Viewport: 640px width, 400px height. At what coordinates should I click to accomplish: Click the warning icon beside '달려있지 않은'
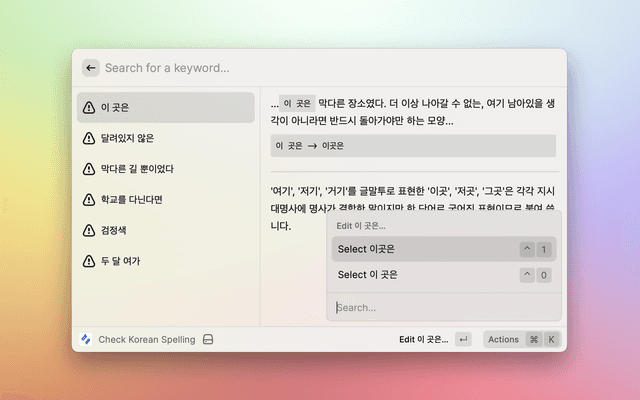tap(89, 138)
